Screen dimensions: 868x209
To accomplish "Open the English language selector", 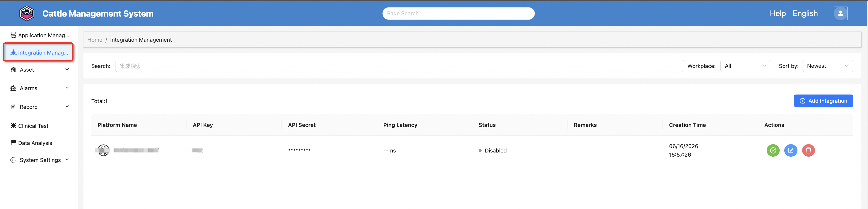I will 805,13.
